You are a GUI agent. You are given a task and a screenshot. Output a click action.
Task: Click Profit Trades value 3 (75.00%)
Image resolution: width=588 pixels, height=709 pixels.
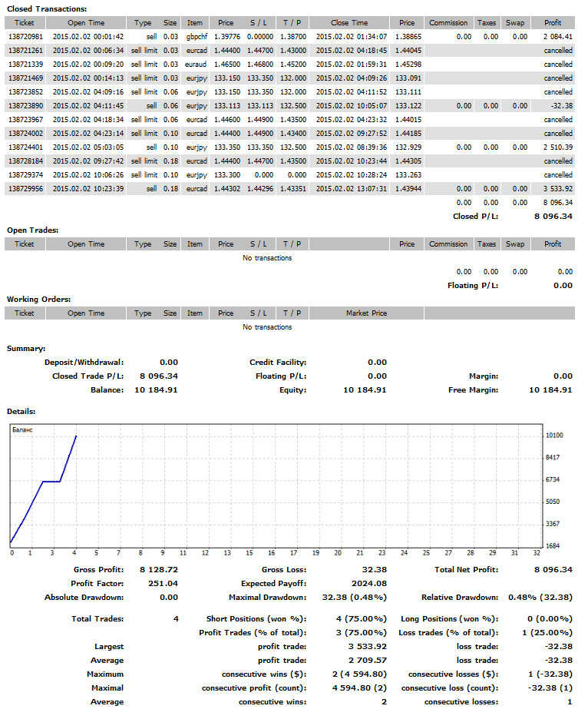pos(362,633)
